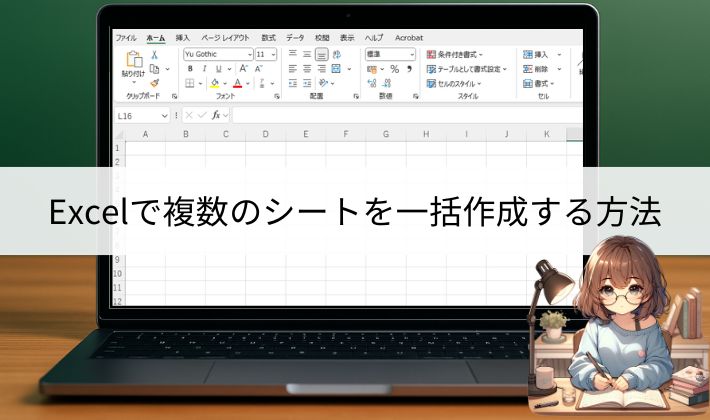The width and height of the screenshot is (710, 420).
Task: Click the borders grid icon
Action: pyautogui.click(x=190, y=83)
